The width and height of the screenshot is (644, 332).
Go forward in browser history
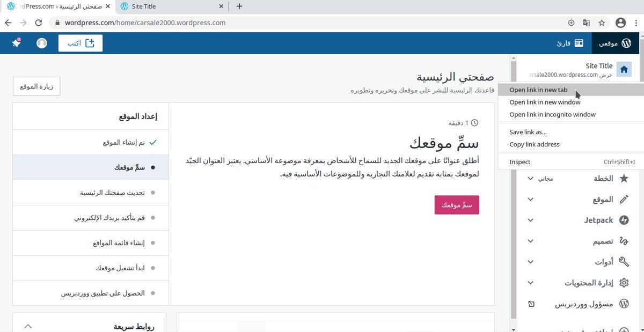point(23,23)
